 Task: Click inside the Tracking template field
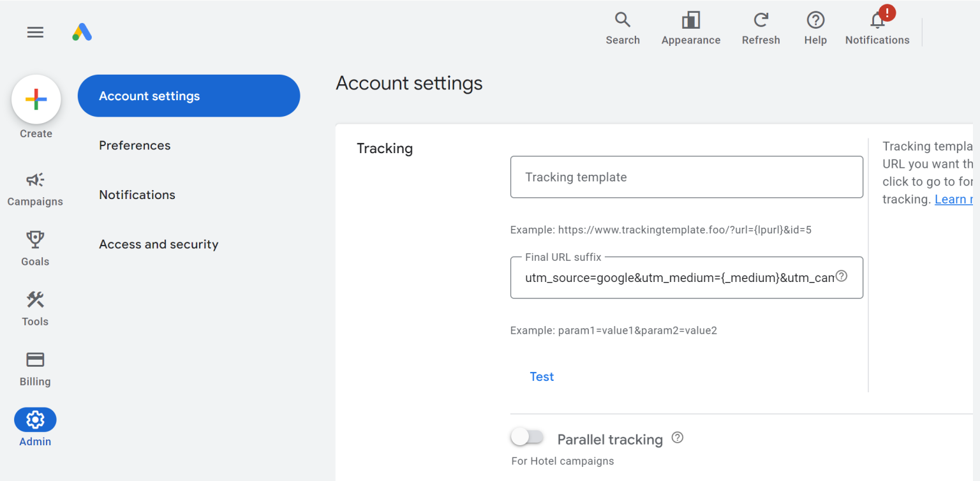pyautogui.click(x=687, y=177)
